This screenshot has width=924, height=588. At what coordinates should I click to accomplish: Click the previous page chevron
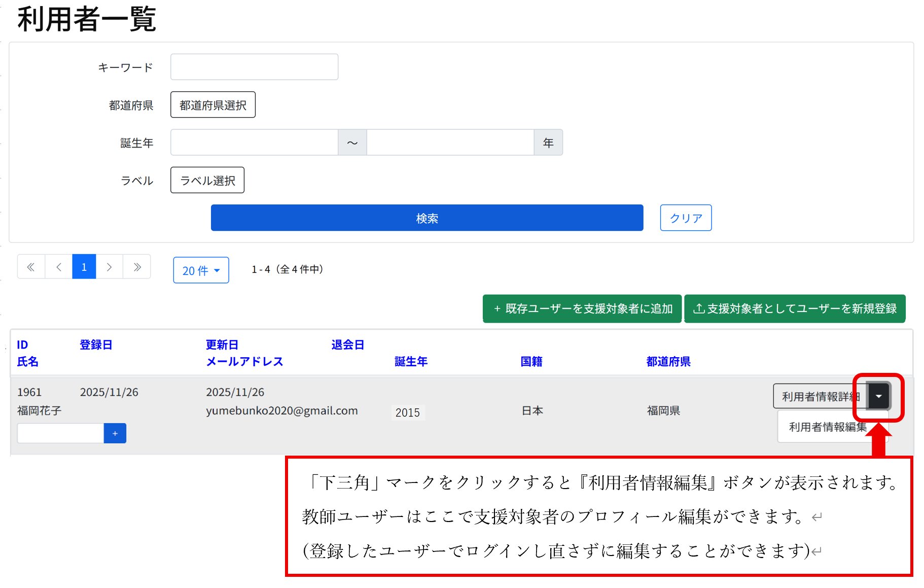coord(58,267)
